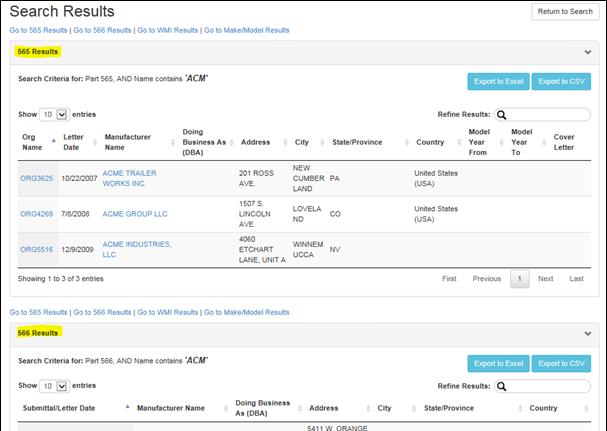Screen dimensions: 607x431
Task: Export 566 results to Excel
Action: pos(497,363)
